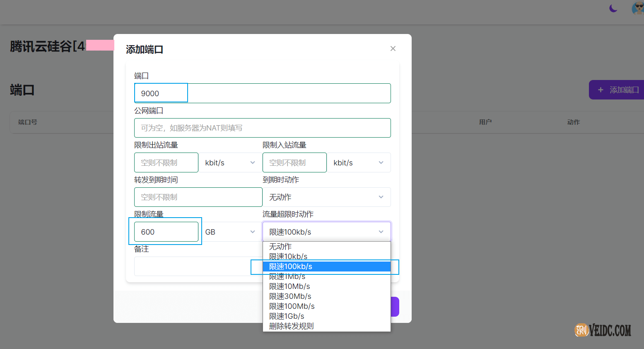Click the 限制入站流量 input field
Screen dimensions: 644x349
294,162
